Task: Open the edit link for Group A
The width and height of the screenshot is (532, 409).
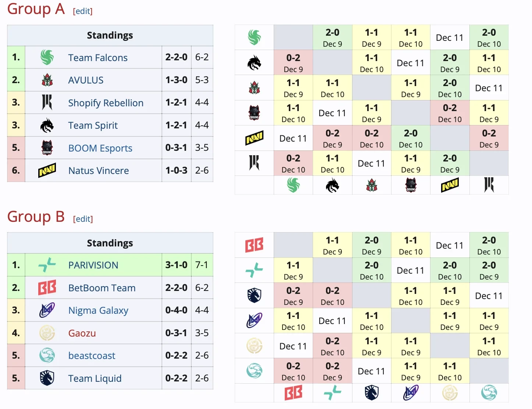Action: click(83, 11)
